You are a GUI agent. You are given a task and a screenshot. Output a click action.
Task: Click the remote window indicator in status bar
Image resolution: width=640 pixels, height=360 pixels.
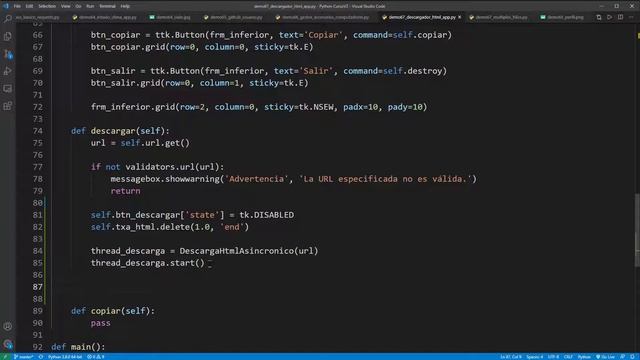tap(5, 357)
